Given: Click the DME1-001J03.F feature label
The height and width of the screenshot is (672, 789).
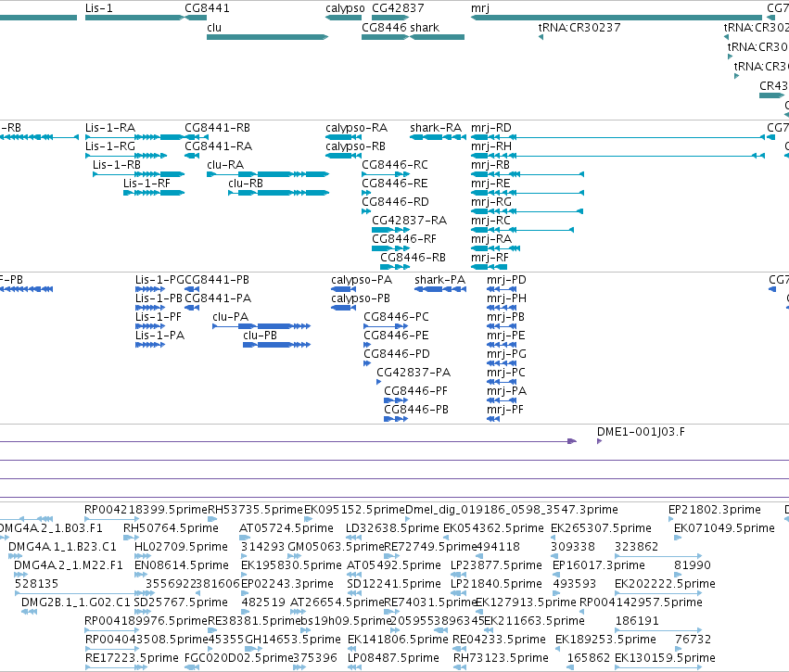Looking at the screenshot, I should (x=641, y=432).
